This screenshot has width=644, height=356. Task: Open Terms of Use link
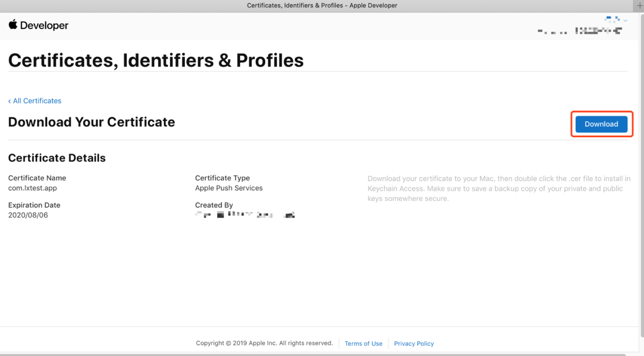[363, 343]
